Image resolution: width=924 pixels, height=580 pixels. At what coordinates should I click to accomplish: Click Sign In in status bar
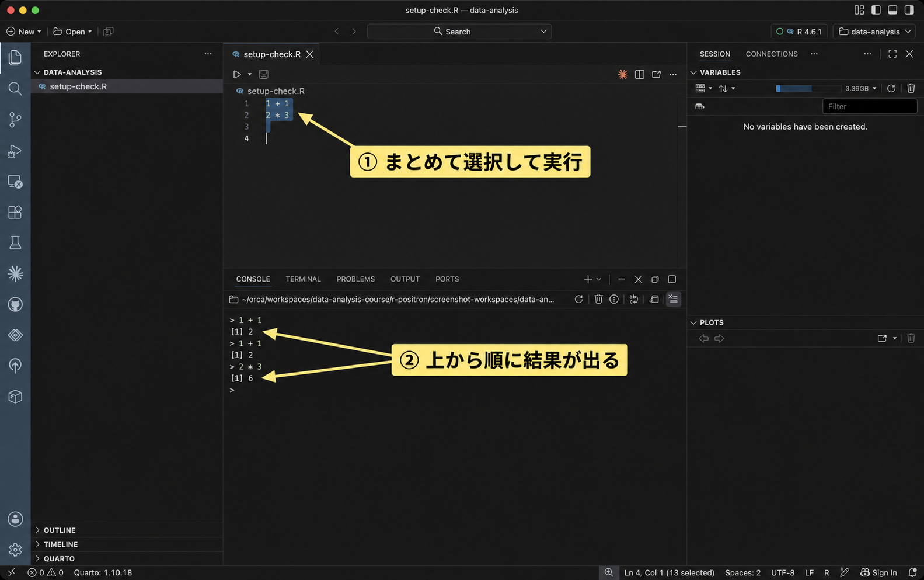[x=879, y=572]
